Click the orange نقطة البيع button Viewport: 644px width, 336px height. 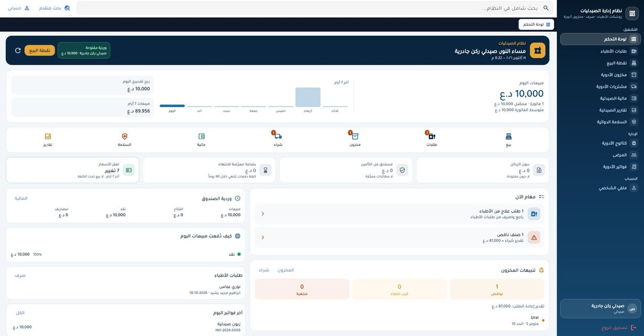40,50
